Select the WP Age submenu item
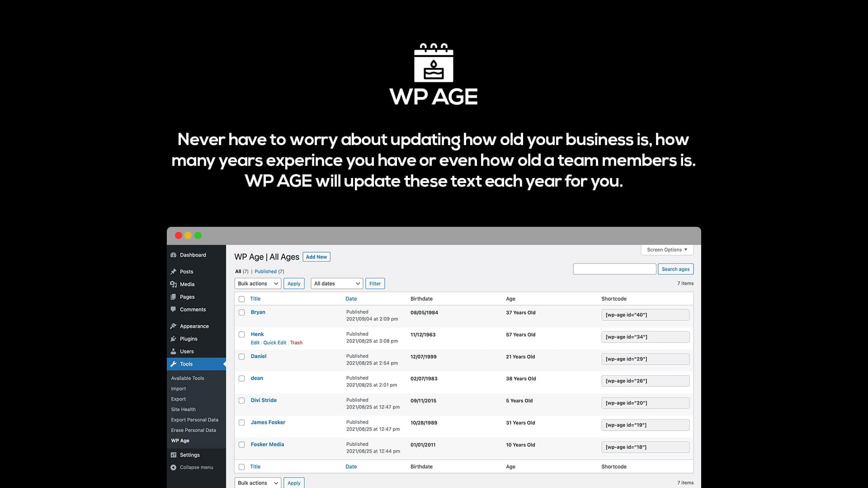Screen dimensions: 868x488 pos(180,441)
